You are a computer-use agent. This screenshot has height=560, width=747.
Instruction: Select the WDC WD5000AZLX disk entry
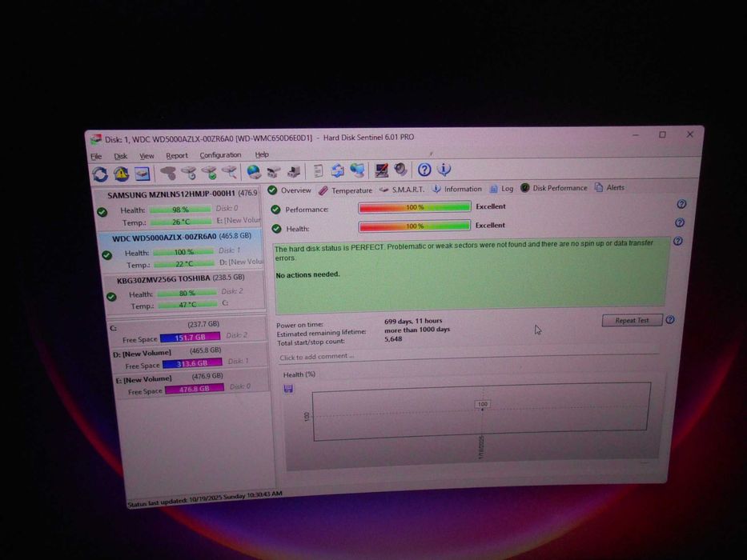[181, 251]
